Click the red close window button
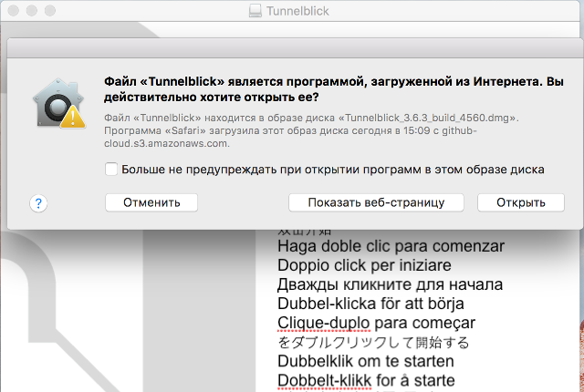 pyautogui.click(x=14, y=10)
